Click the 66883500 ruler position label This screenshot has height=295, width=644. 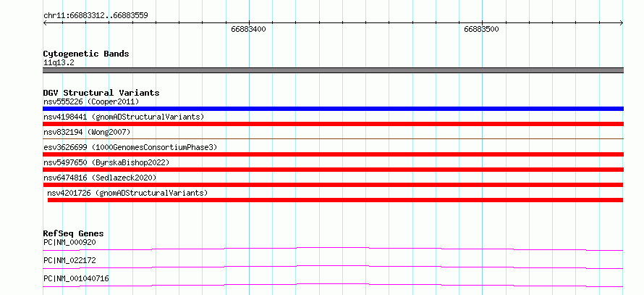coord(481,29)
